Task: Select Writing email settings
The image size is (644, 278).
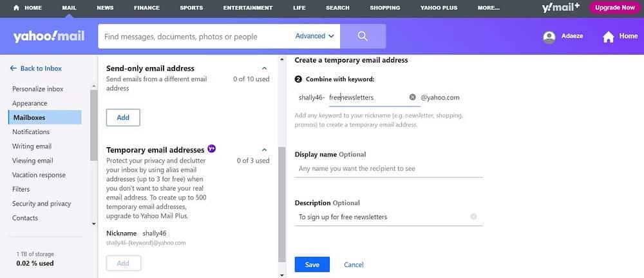Action: pyautogui.click(x=32, y=146)
